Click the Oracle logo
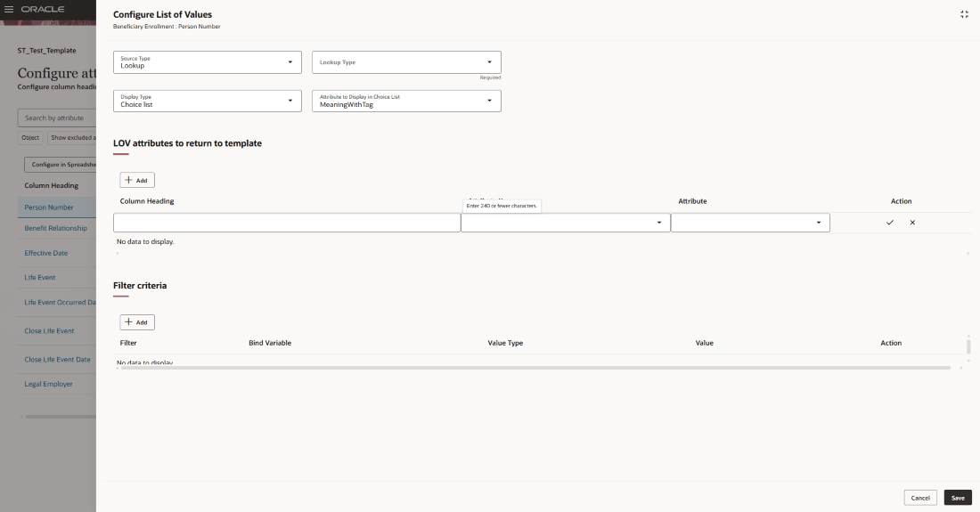This screenshot has height=512, width=980. click(43, 10)
